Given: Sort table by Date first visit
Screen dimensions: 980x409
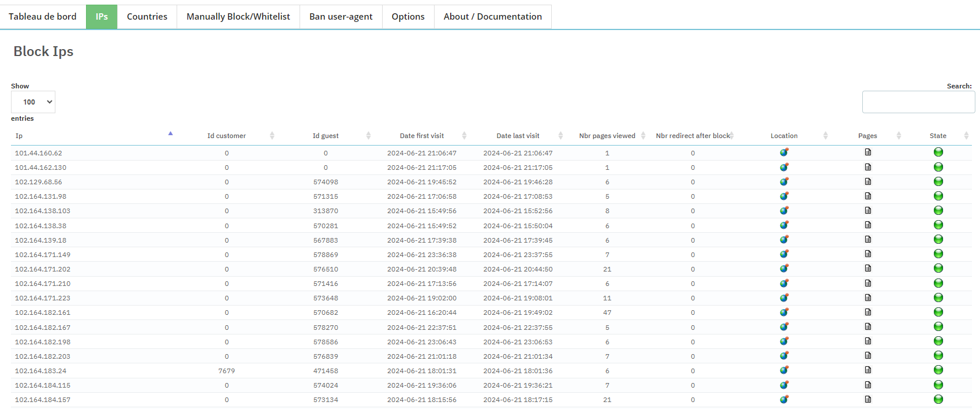Looking at the screenshot, I should coord(422,136).
